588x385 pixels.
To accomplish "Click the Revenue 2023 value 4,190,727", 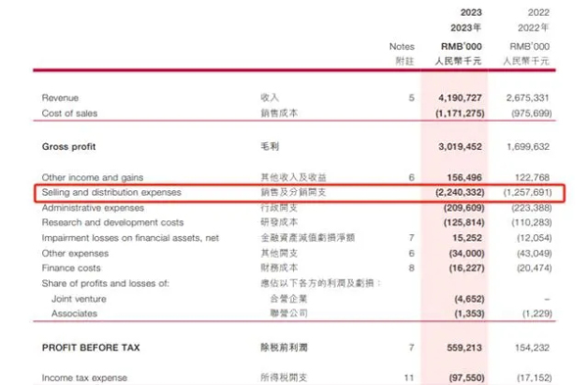I will click(x=460, y=98).
